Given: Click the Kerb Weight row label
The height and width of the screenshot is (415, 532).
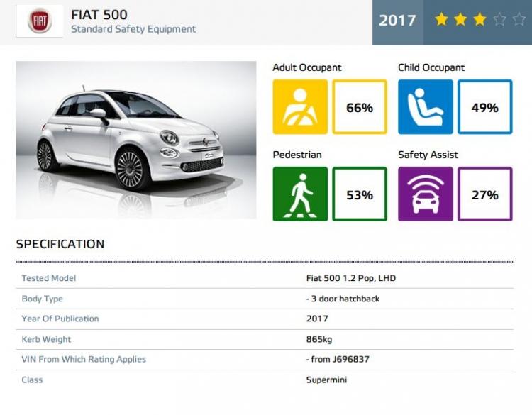Looking at the screenshot, I should coord(47,339).
